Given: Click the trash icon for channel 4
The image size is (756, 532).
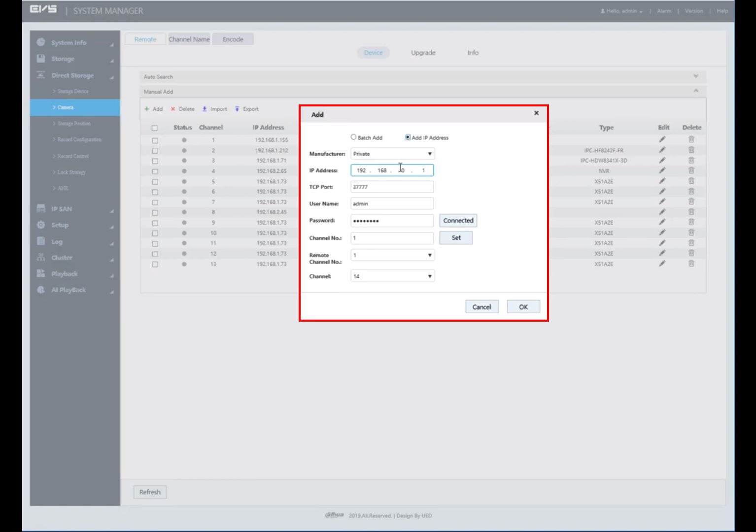Looking at the screenshot, I should pyautogui.click(x=691, y=170).
